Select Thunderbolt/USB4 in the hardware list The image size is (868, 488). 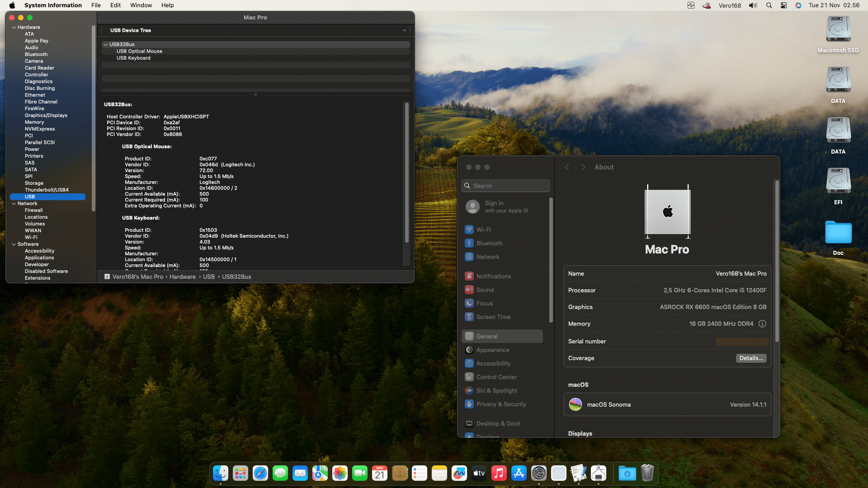(47, 190)
